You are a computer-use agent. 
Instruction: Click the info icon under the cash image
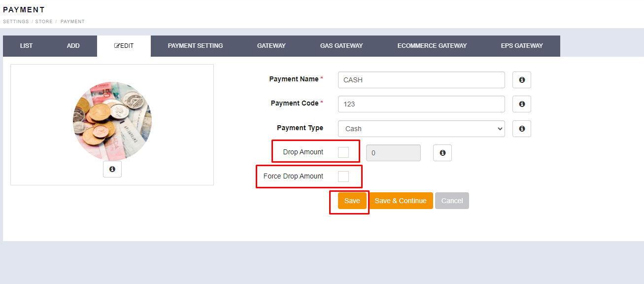pyautogui.click(x=112, y=169)
